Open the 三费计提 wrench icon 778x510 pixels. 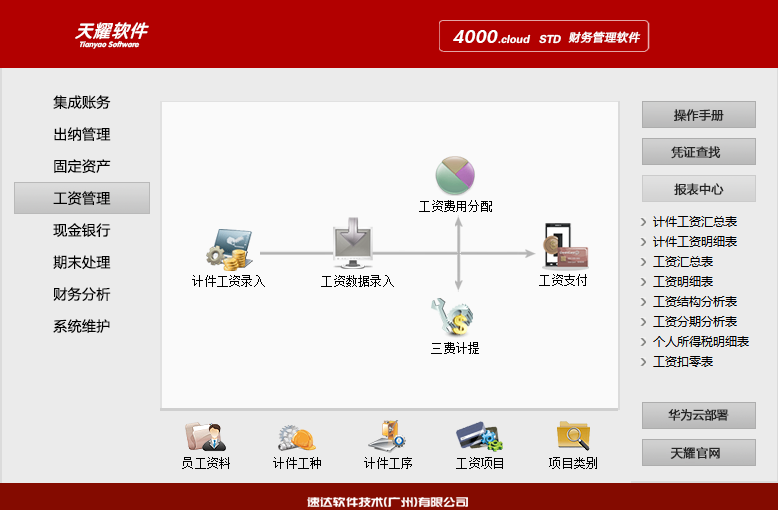tap(452, 317)
